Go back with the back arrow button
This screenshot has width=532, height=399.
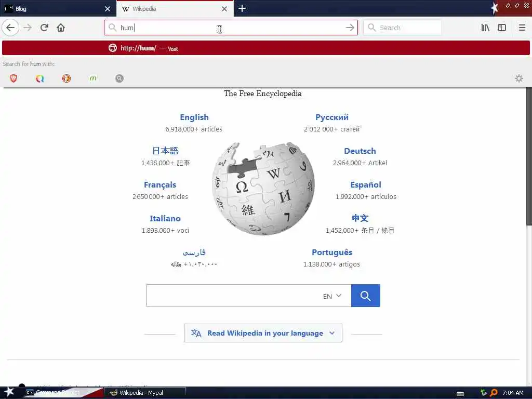tap(10, 28)
